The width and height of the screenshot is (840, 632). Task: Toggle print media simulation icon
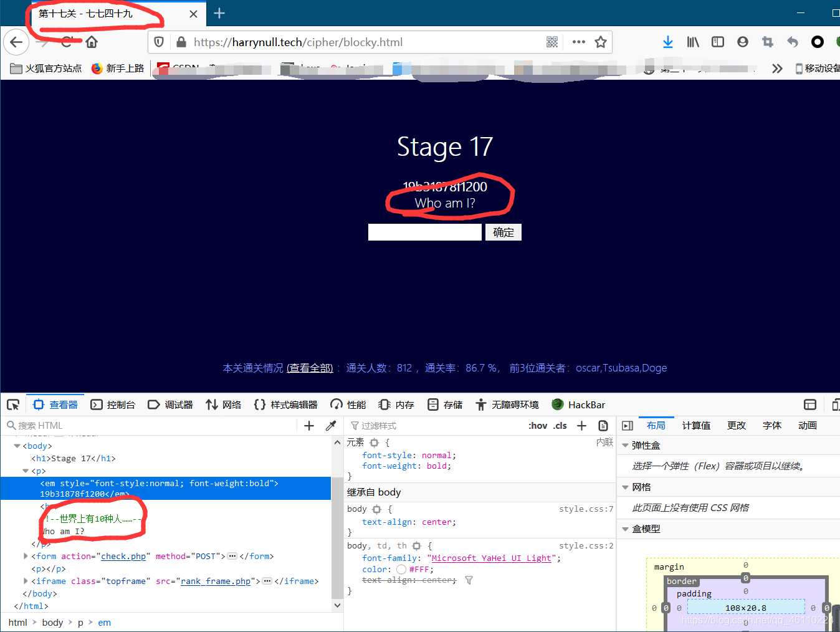coord(603,426)
